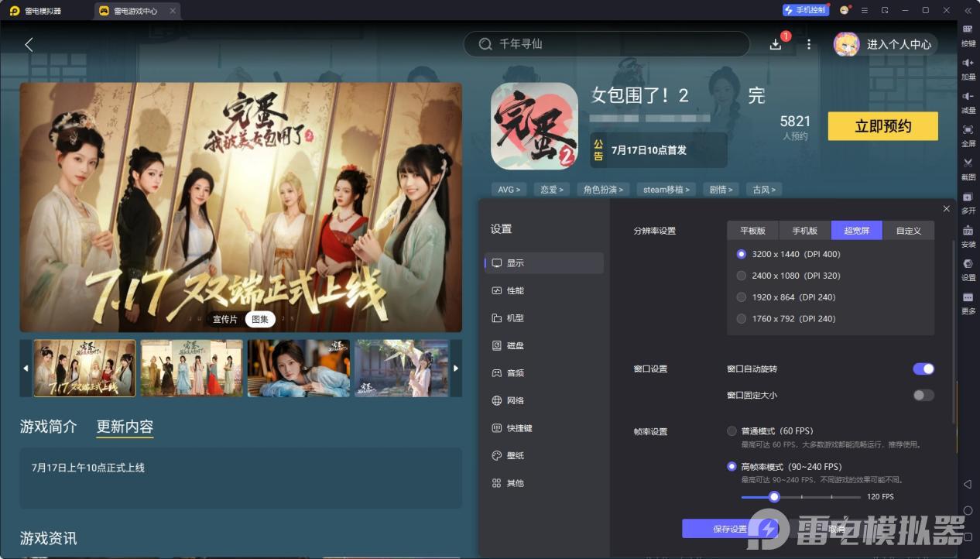Open the hamburger menu in title bar
The image size is (980, 559).
(865, 10)
